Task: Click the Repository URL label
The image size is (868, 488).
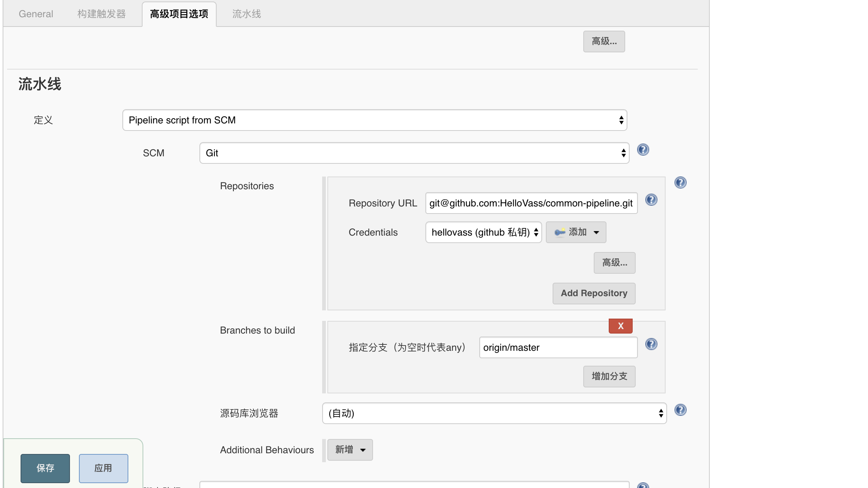Action: [383, 203]
